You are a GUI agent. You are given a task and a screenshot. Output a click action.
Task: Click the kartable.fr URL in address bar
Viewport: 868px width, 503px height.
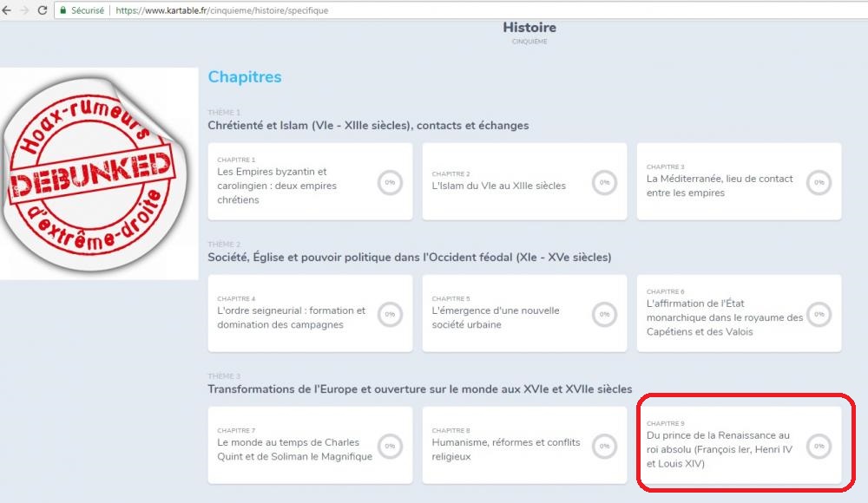[221, 10]
